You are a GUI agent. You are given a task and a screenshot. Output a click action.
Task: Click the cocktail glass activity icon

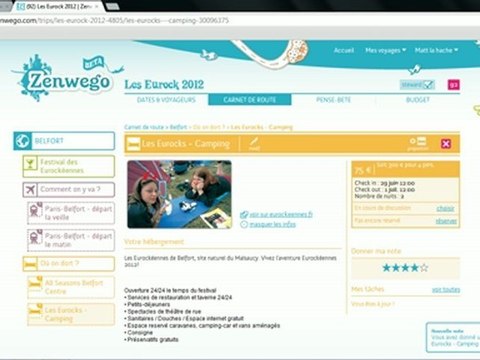(x=30, y=163)
